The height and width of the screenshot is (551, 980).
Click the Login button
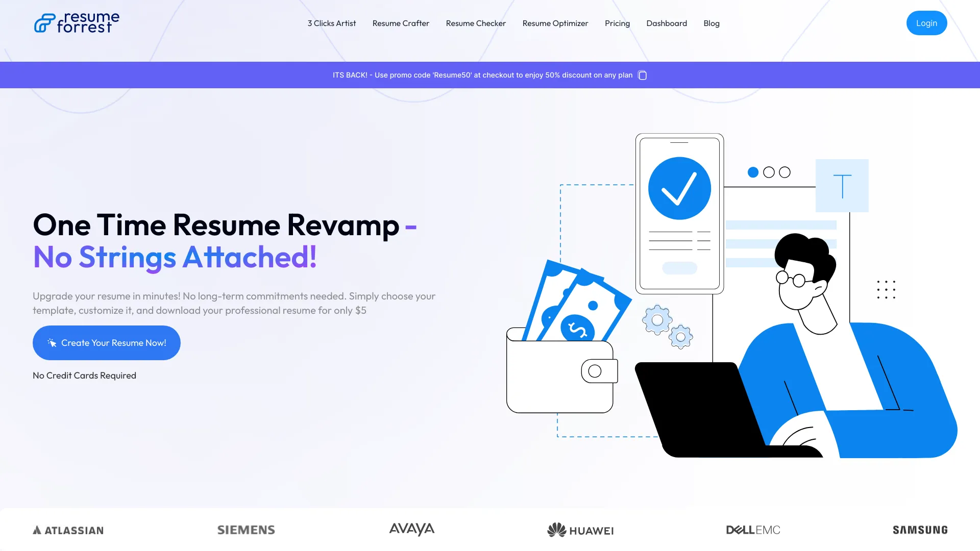point(927,23)
